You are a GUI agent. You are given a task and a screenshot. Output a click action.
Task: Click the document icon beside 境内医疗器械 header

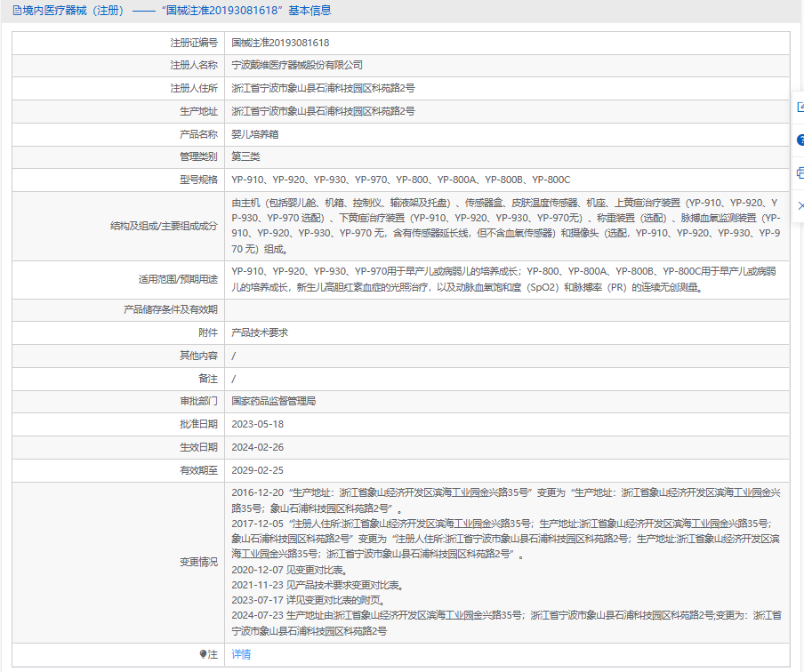pyautogui.click(x=17, y=11)
